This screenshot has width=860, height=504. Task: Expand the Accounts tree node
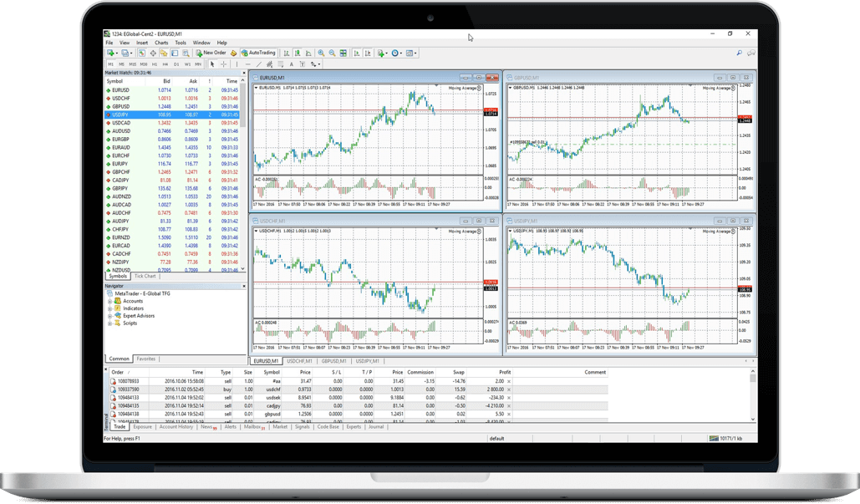[x=109, y=301]
